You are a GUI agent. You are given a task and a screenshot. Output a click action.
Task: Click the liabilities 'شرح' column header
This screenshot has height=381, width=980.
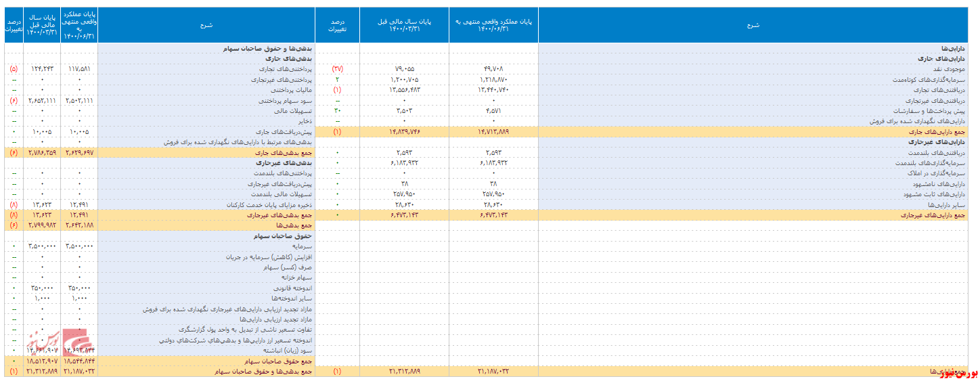206,25
